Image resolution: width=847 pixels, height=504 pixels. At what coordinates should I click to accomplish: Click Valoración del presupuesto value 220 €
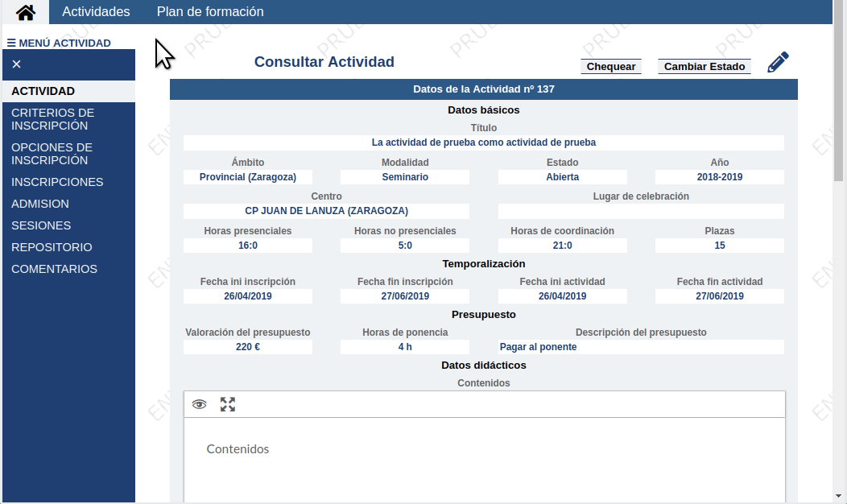[x=248, y=347]
